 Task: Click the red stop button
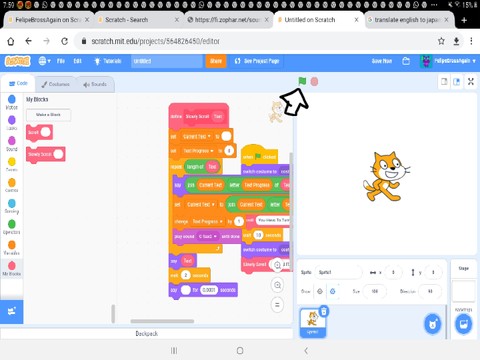314,81
